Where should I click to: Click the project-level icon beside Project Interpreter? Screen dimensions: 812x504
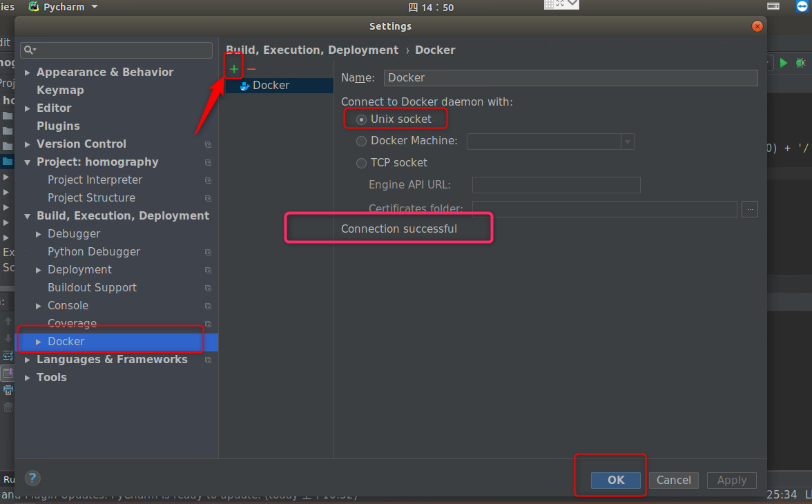pyautogui.click(x=209, y=180)
